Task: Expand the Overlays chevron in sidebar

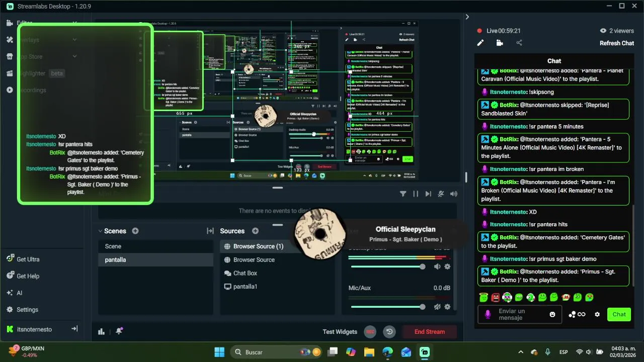Action: pyautogui.click(x=74, y=40)
